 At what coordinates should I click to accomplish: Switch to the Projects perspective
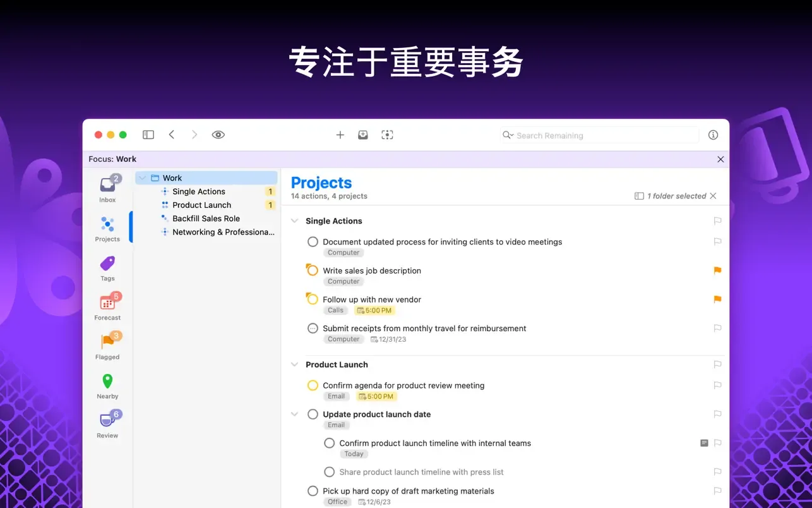107,228
